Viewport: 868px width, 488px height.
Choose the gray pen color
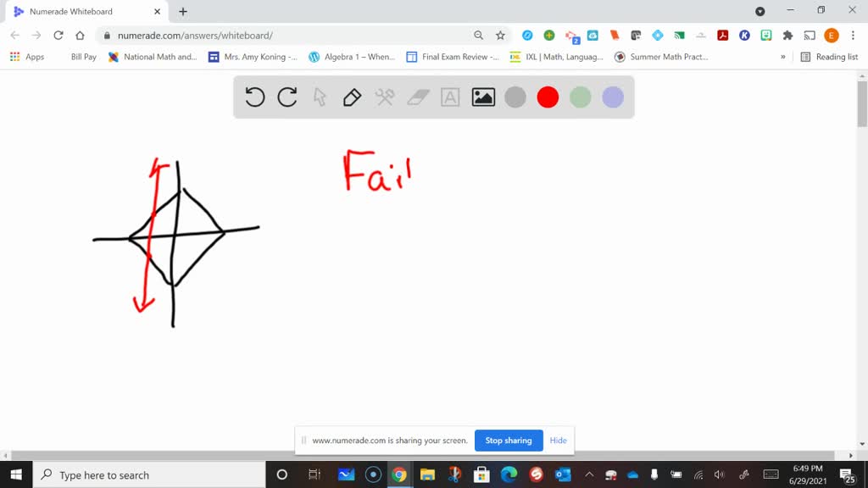515,97
